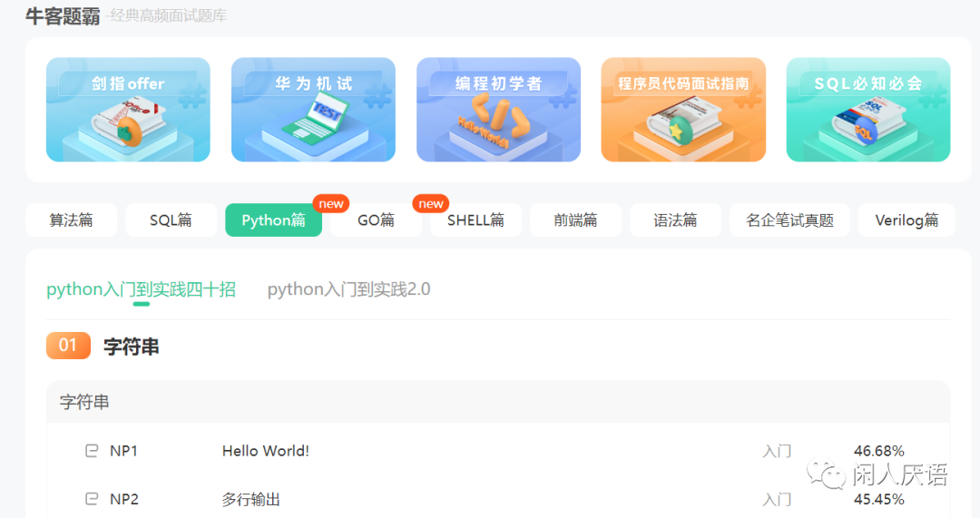The width and height of the screenshot is (980, 518).
Task: Switch to the SHELL篇 tab
Action: [475, 220]
